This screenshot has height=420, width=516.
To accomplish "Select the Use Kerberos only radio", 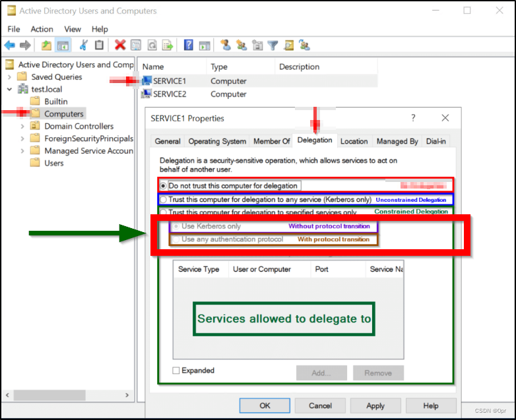I will pos(176,226).
